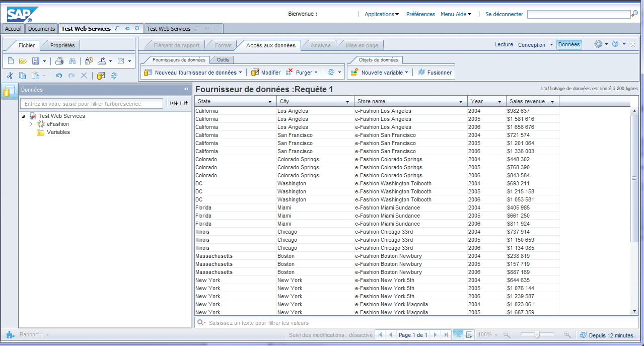Toggle Page display mode in the status bar
Screen dimensions: 644x346
point(469,334)
